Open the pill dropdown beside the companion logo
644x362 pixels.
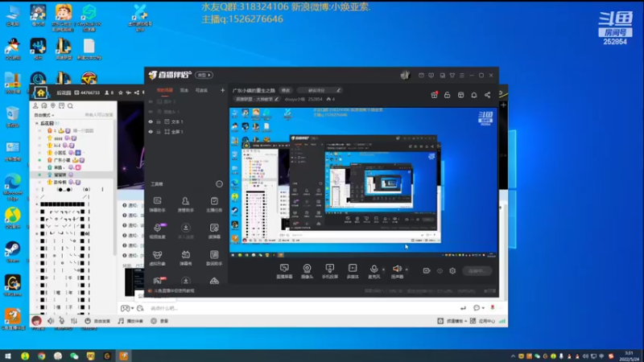[204, 75]
